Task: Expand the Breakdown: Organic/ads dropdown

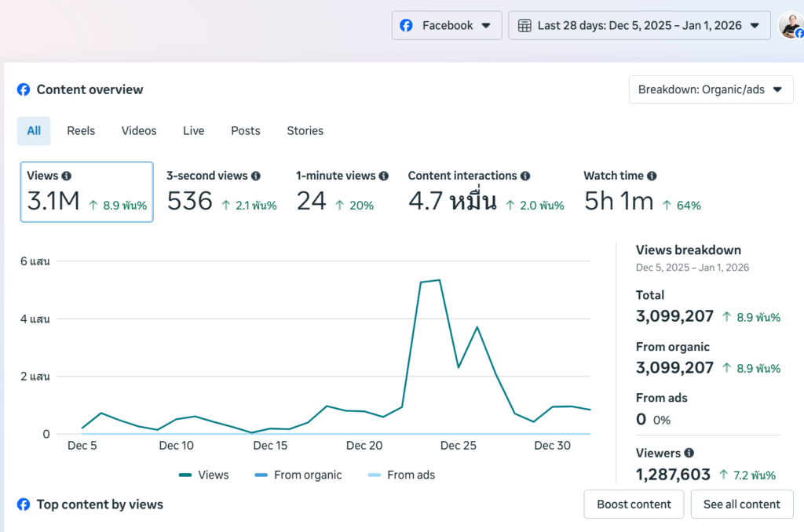Action: click(711, 89)
